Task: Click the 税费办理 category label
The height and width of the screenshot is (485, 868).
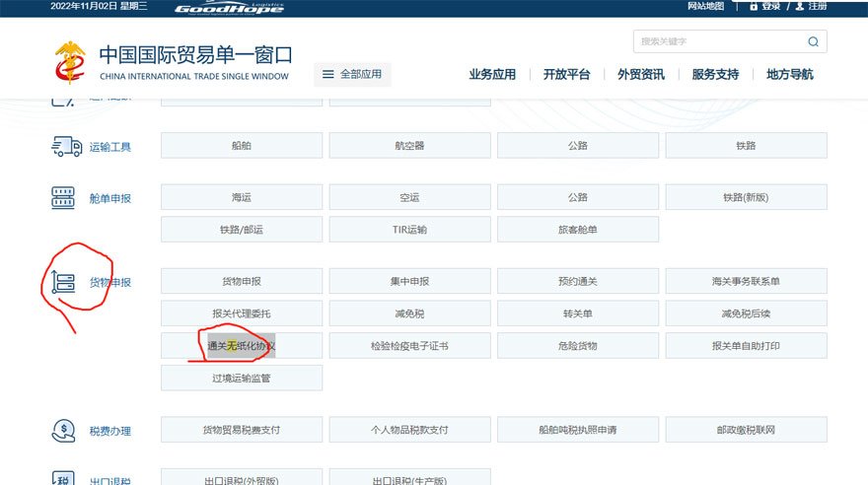Action: click(x=110, y=432)
